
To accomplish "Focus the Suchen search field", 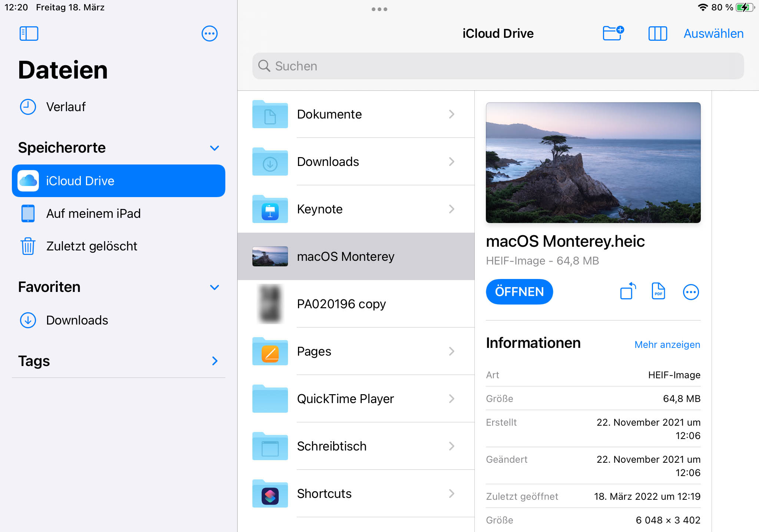I will click(x=498, y=66).
